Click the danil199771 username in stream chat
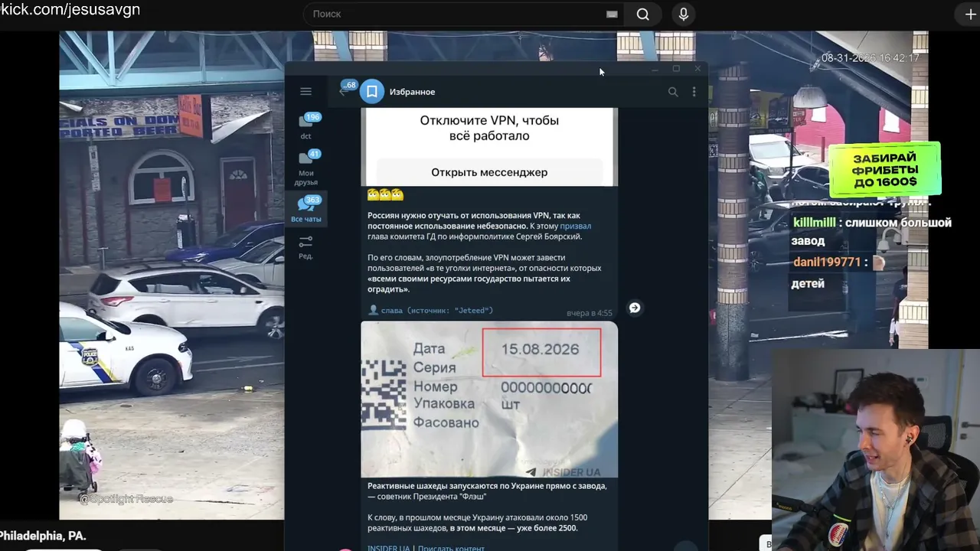980x551 pixels. pos(827,262)
